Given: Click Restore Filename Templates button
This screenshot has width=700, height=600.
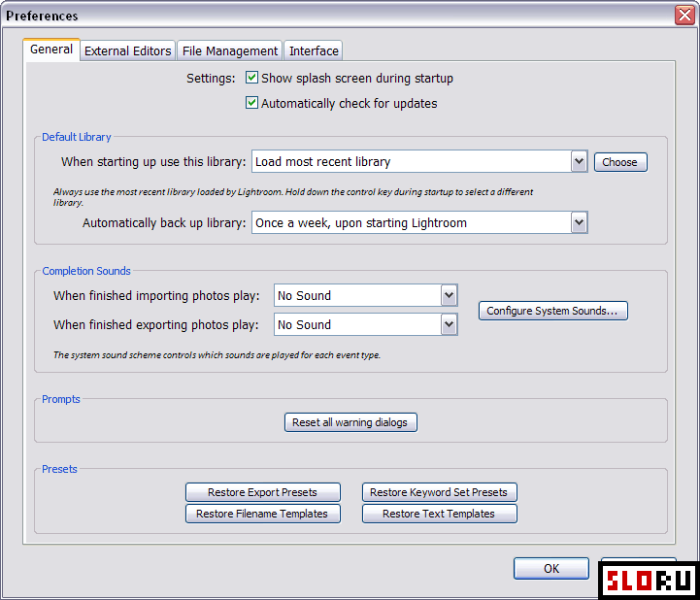Looking at the screenshot, I should (262, 514).
